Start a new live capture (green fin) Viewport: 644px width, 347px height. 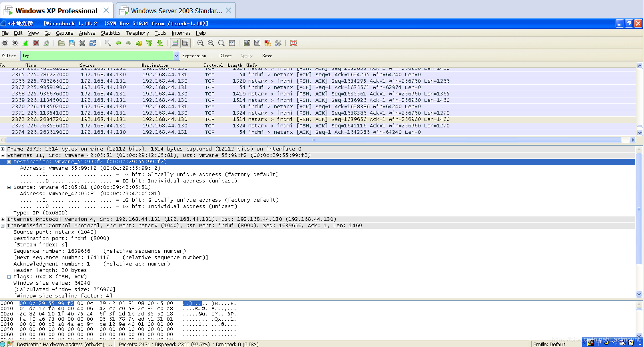26,43
